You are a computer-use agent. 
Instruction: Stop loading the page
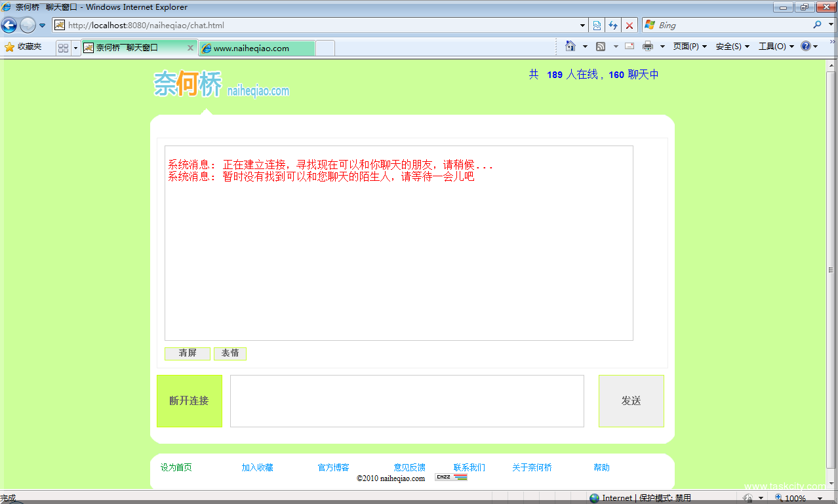(629, 25)
